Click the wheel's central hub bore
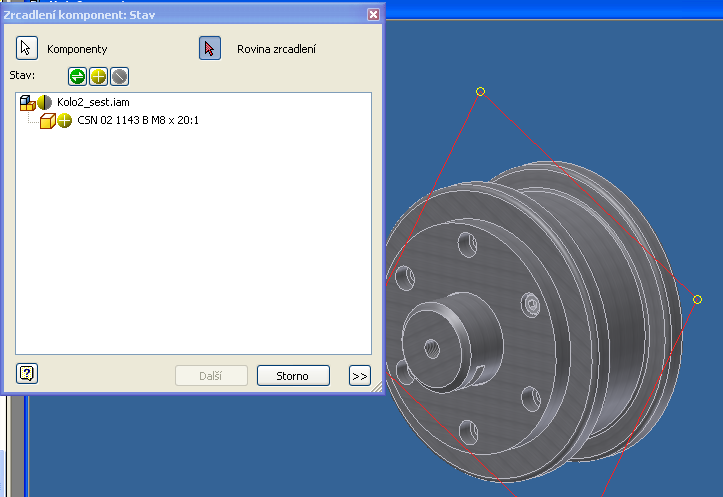 (x=431, y=347)
